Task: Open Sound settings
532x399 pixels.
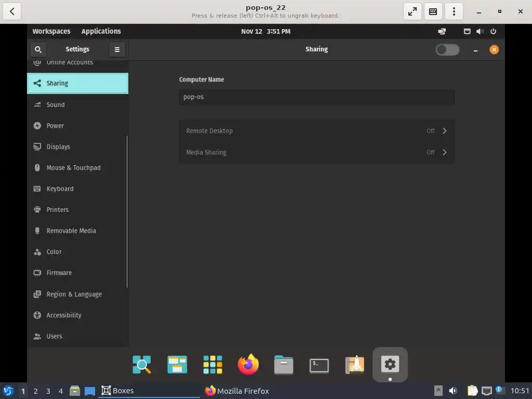Action: point(78,104)
